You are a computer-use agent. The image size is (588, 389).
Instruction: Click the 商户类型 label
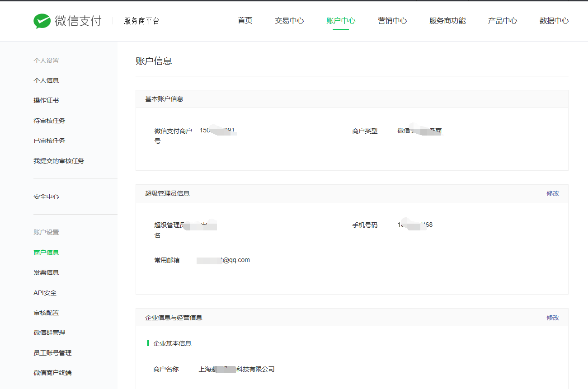[365, 131]
